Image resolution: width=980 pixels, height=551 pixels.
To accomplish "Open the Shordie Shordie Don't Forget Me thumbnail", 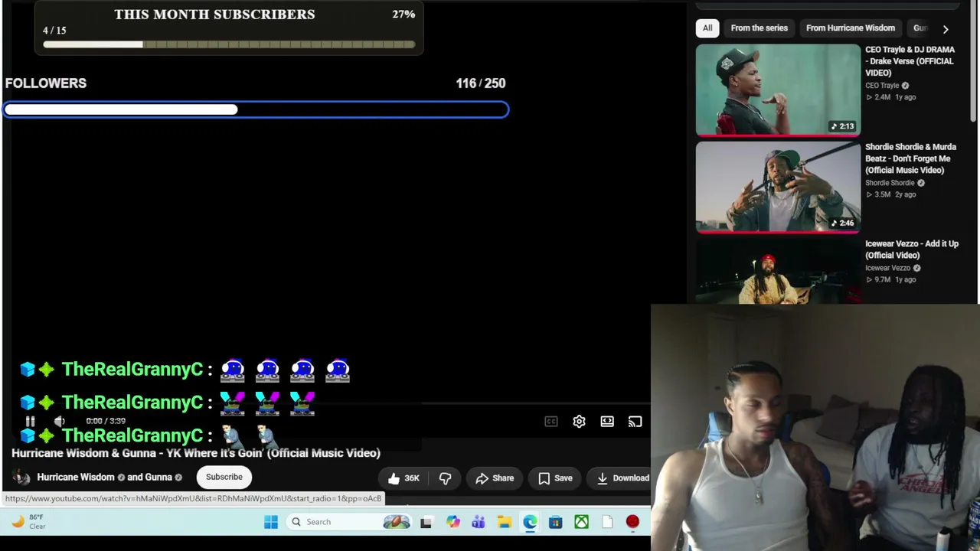I will pos(778,187).
